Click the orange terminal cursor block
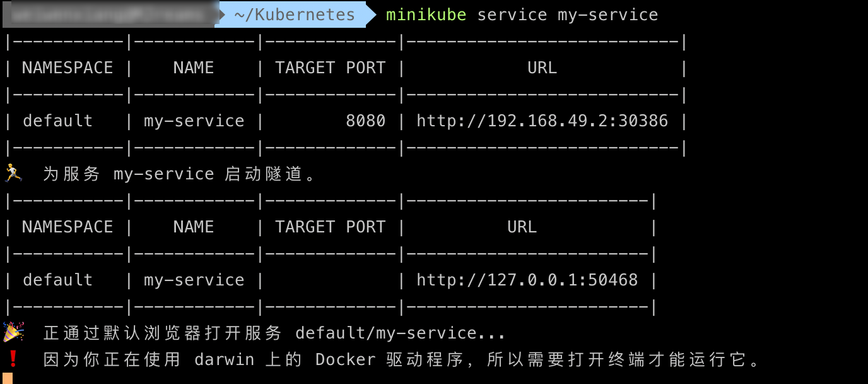 (x=8, y=378)
